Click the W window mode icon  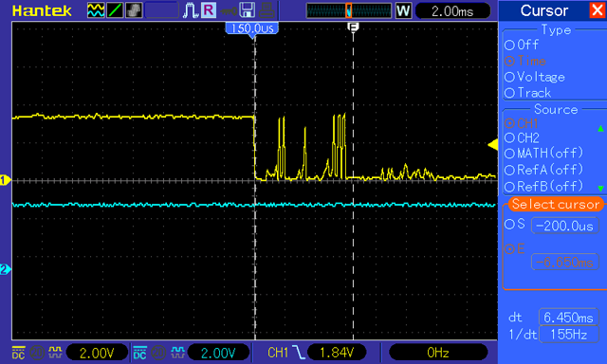click(x=403, y=10)
